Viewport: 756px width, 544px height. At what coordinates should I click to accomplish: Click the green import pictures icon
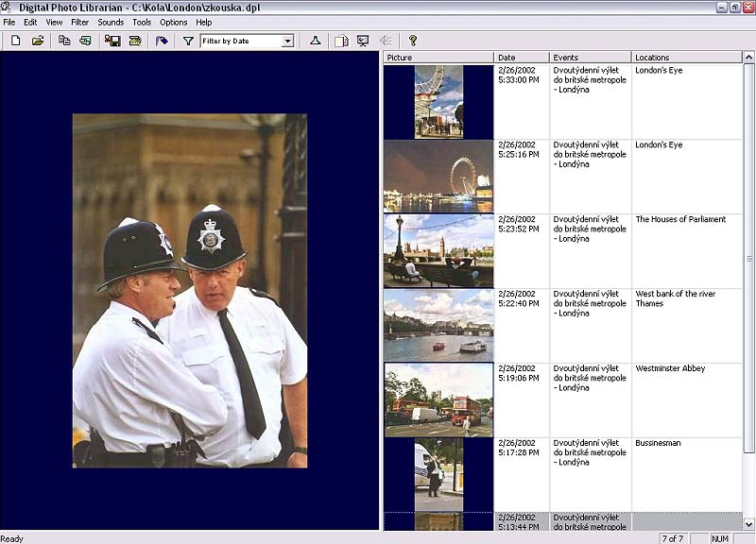(85, 41)
